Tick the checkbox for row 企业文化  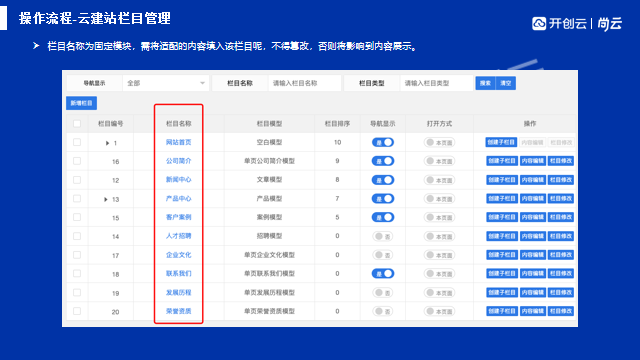[x=77, y=255]
